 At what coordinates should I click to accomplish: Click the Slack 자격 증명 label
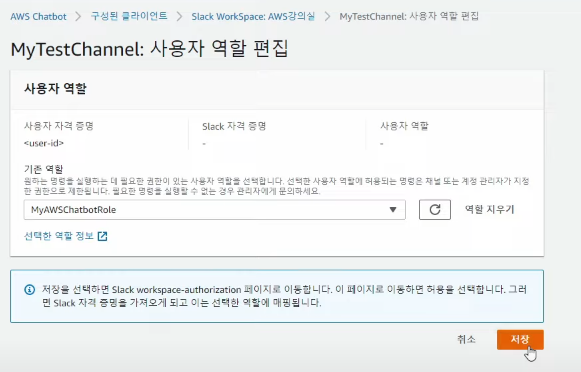pyautogui.click(x=234, y=126)
